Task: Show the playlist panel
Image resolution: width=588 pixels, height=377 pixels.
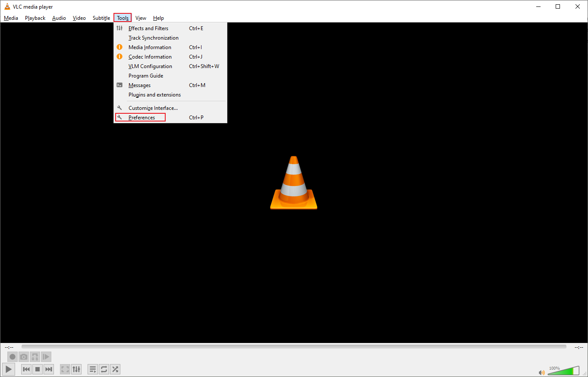Action: pyautogui.click(x=92, y=369)
